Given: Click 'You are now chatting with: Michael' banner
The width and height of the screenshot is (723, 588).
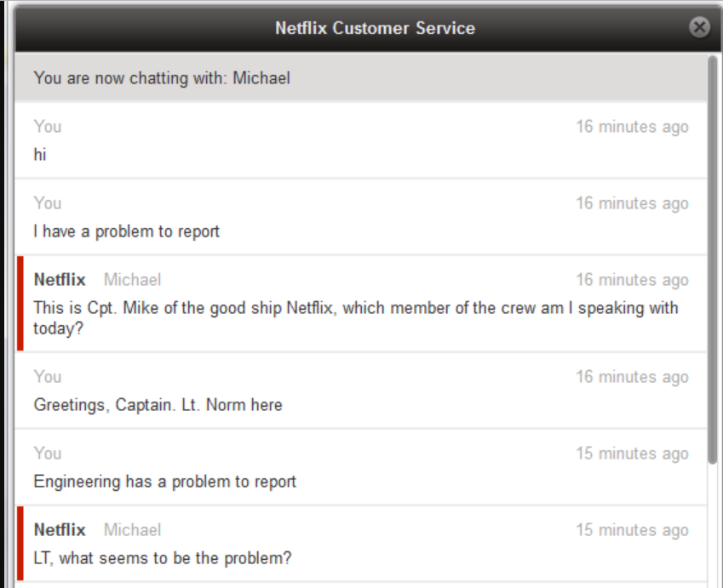Looking at the screenshot, I should point(361,78).
